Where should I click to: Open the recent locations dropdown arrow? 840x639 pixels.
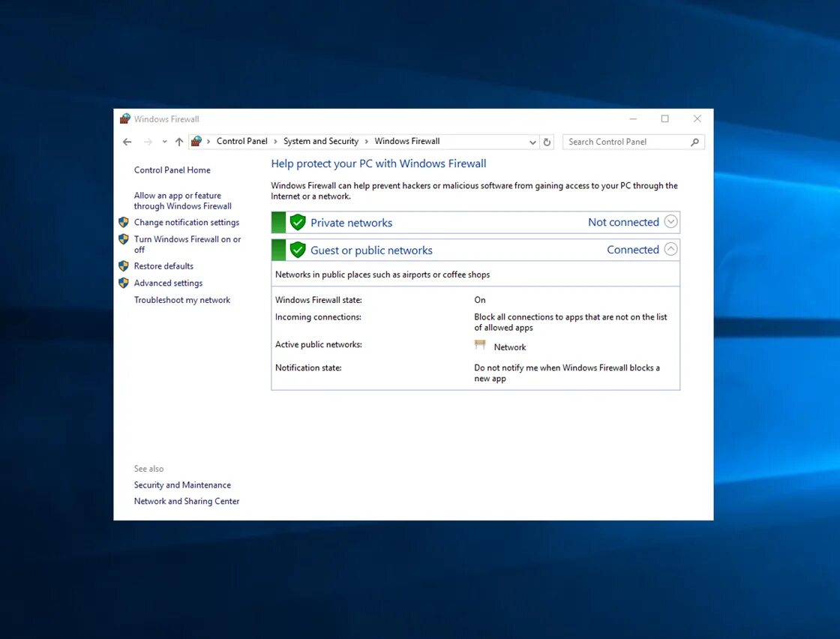[x=164, y=142]
